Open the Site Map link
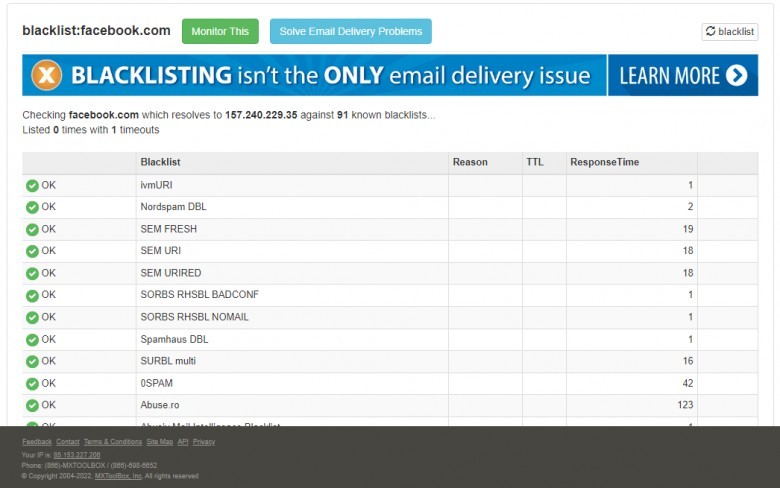The height and width of the screenshot is (488, 780). point(160,442)
